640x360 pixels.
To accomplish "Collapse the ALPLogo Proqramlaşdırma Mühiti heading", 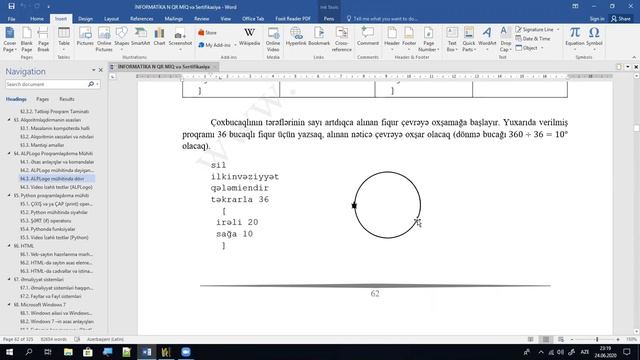I will point(9,153).
